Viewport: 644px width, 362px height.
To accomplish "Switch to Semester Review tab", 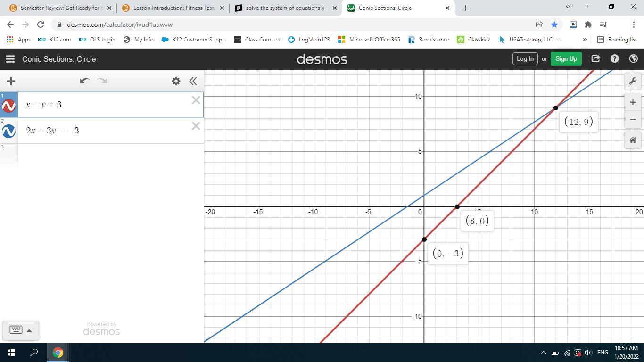I will (60, 8).
